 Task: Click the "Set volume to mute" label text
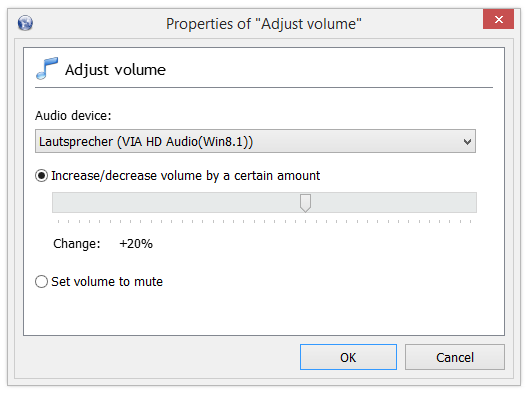coord(107,282)
